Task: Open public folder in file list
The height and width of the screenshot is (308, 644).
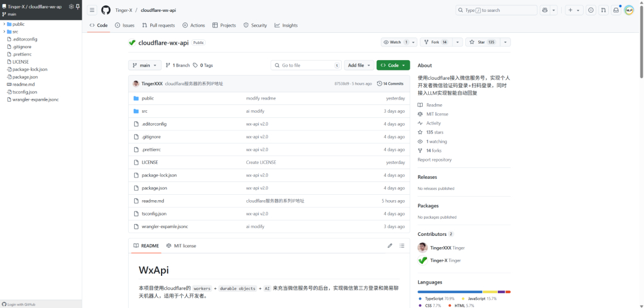Action: point(148,98)
